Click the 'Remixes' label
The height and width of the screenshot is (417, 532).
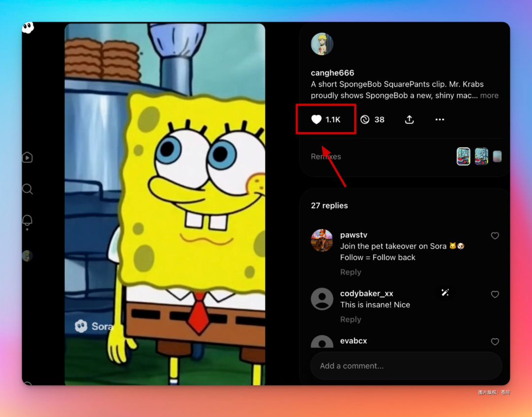[x=326, y=157]
